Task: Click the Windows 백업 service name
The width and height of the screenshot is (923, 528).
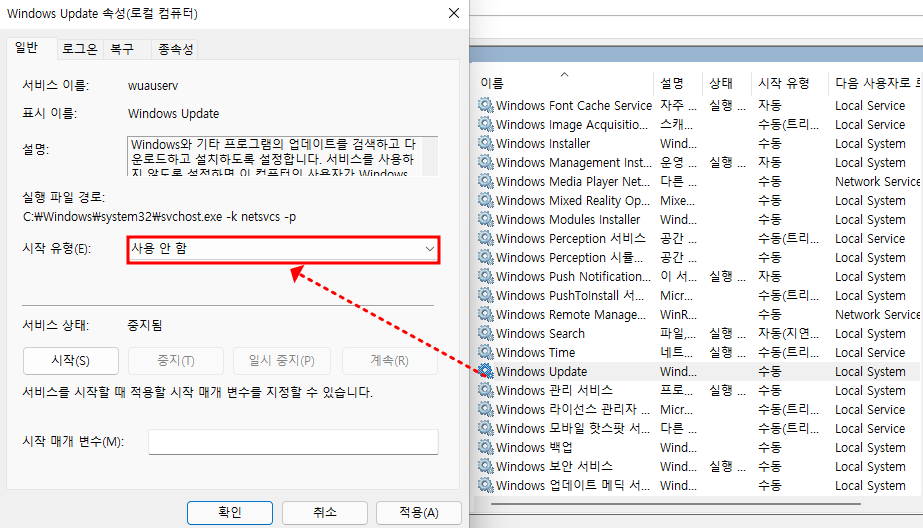Action: point(534,447)
